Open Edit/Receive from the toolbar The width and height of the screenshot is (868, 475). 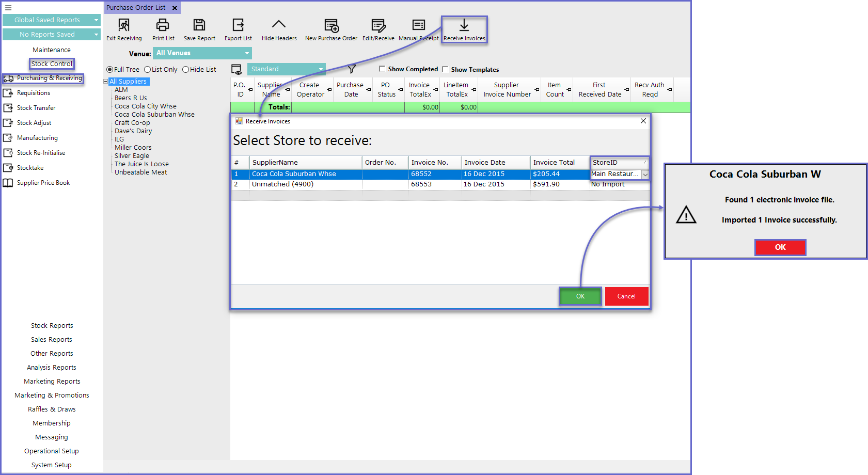378,25
